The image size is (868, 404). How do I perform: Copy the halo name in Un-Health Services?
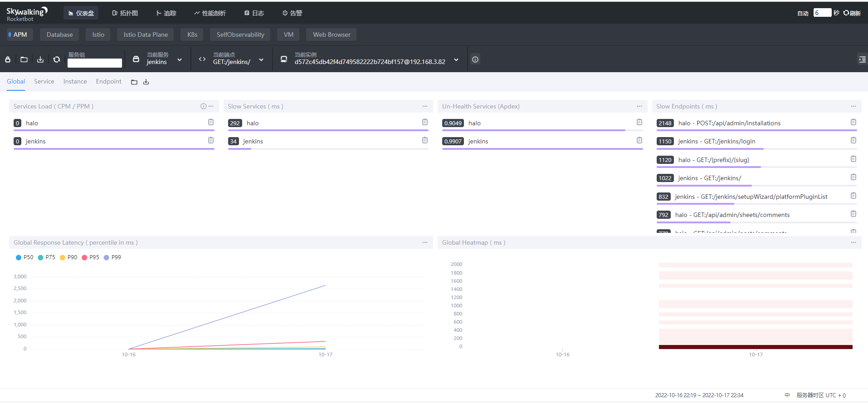coord(639,122)
